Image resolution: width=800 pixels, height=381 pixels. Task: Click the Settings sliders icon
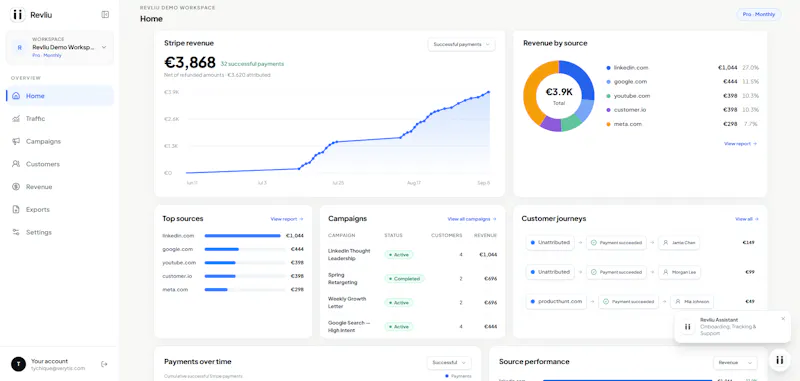pyautogui.click(x=16, y=232)
